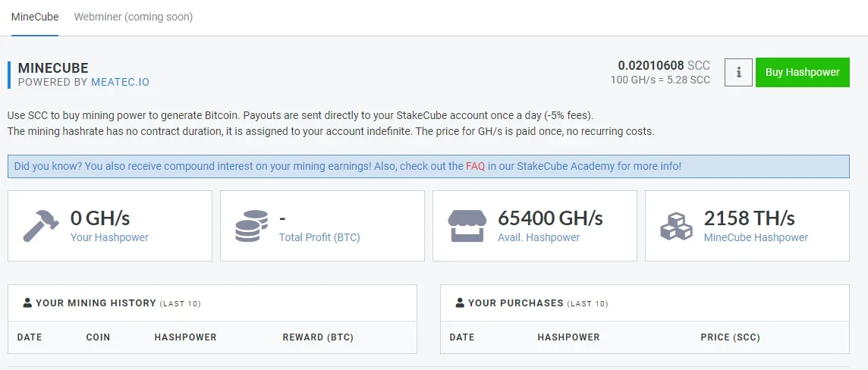The height and width of the screenshot is (370, 868).
Task: Open the FAQ link in the info banner
Action: (x=475, y=166)
